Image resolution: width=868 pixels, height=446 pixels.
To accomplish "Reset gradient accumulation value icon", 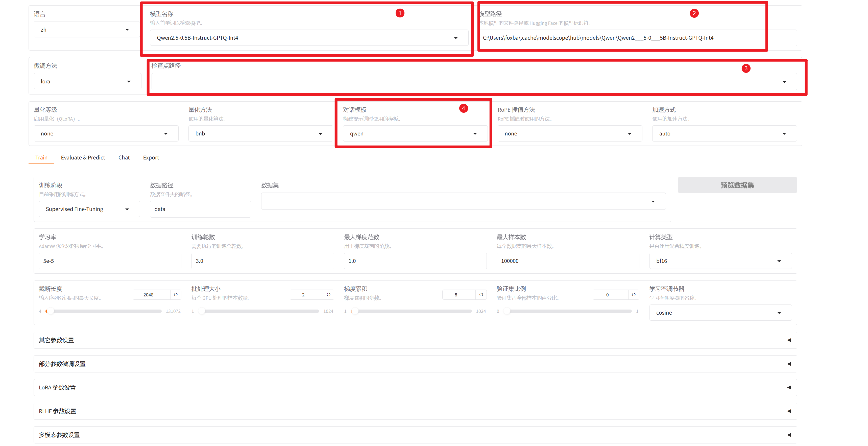I will pyautogui.click(x=481, y=295).
